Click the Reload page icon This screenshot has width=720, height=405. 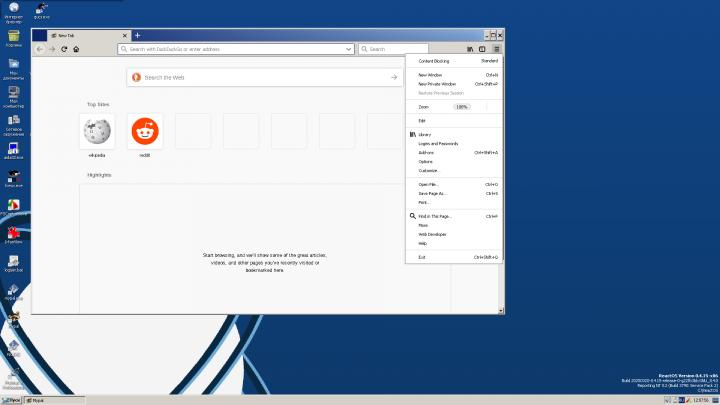[64, 48]
